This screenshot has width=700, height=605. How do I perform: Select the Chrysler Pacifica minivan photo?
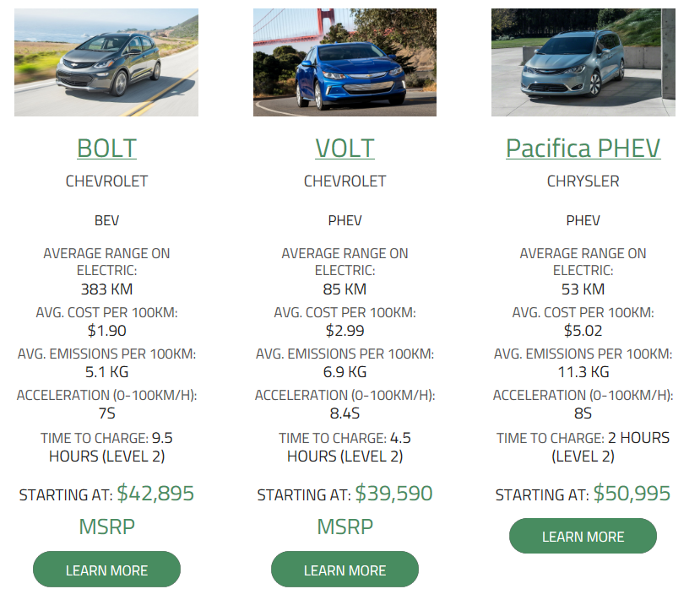pyautogui.click(x=583, y=62)
